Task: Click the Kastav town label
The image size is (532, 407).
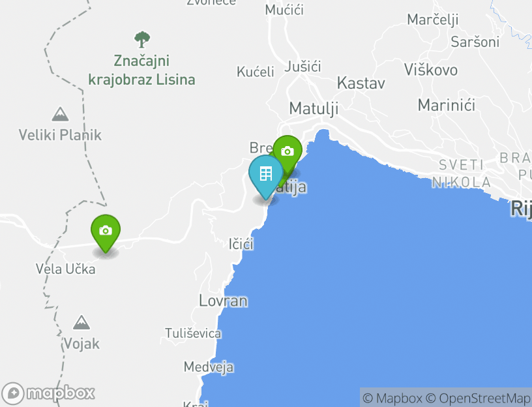Action: coord(361,83)
